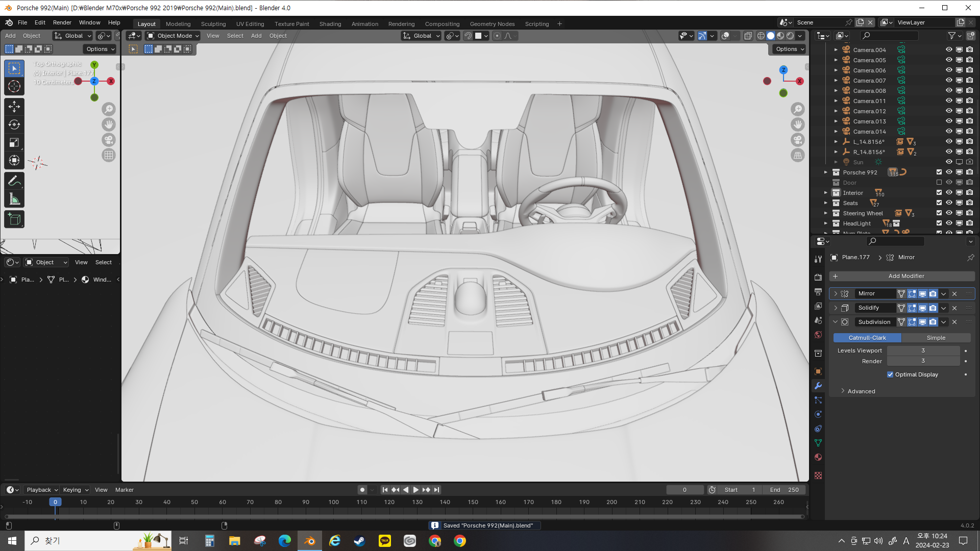
Task: Open the Render menu
Action: coord(62,22)
